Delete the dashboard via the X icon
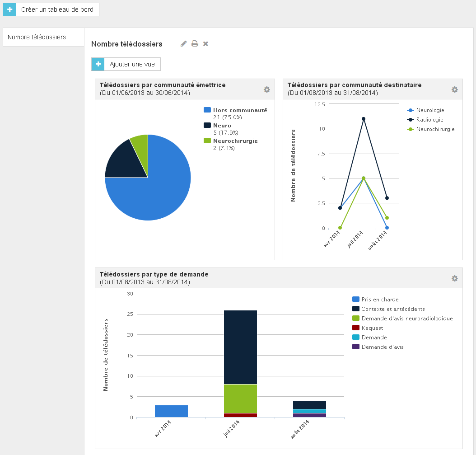The width and height of the screenshot is (476, 455). [205, 44]
